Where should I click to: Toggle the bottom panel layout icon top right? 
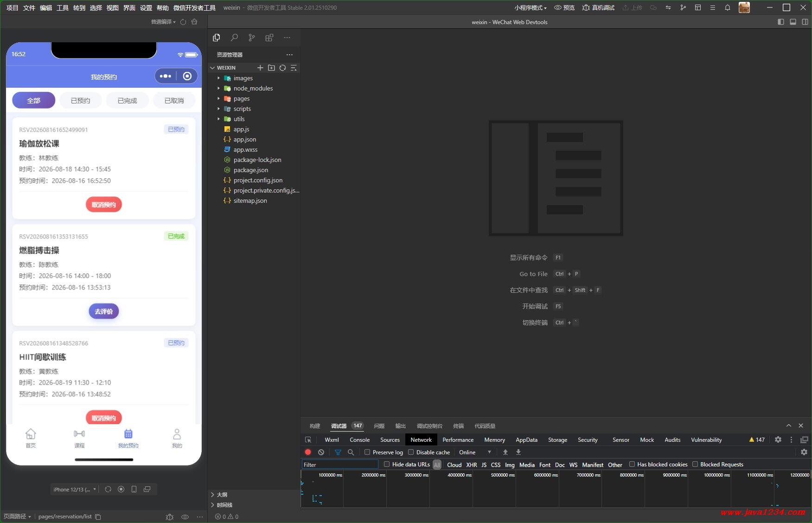pos(793,22)
